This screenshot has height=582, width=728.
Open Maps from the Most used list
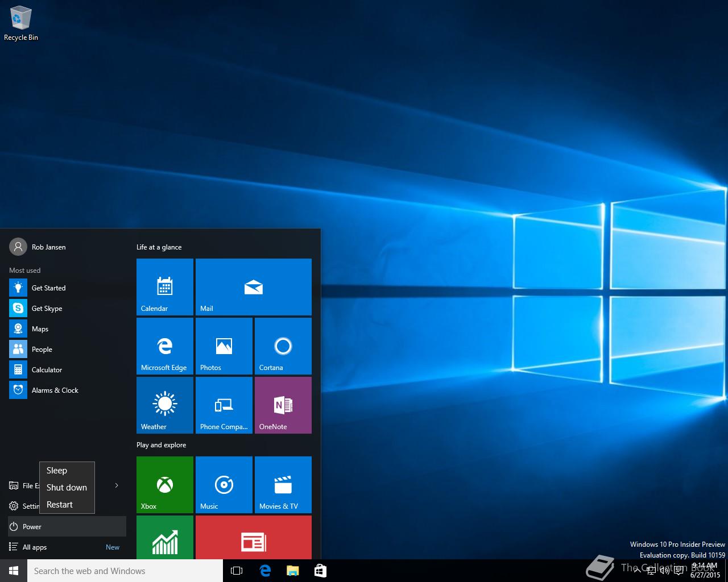[x=67, y=329]
